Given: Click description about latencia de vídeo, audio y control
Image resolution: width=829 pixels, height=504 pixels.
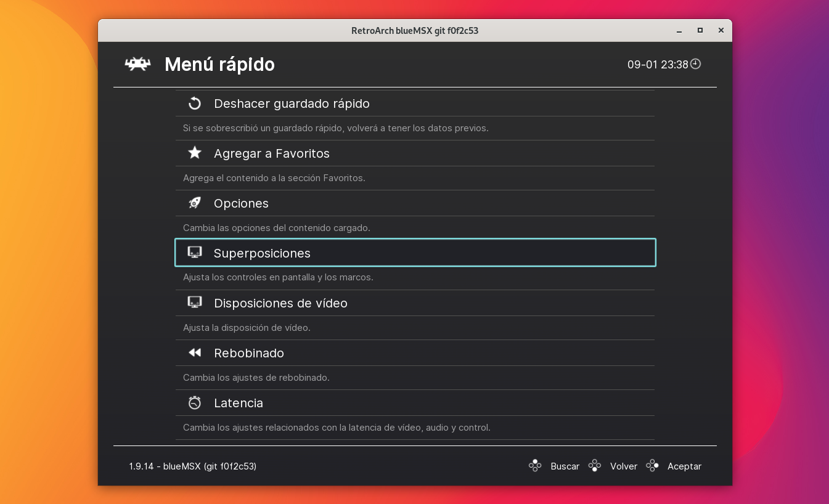Looking at the screenshot, I should (x=337, y=428).
